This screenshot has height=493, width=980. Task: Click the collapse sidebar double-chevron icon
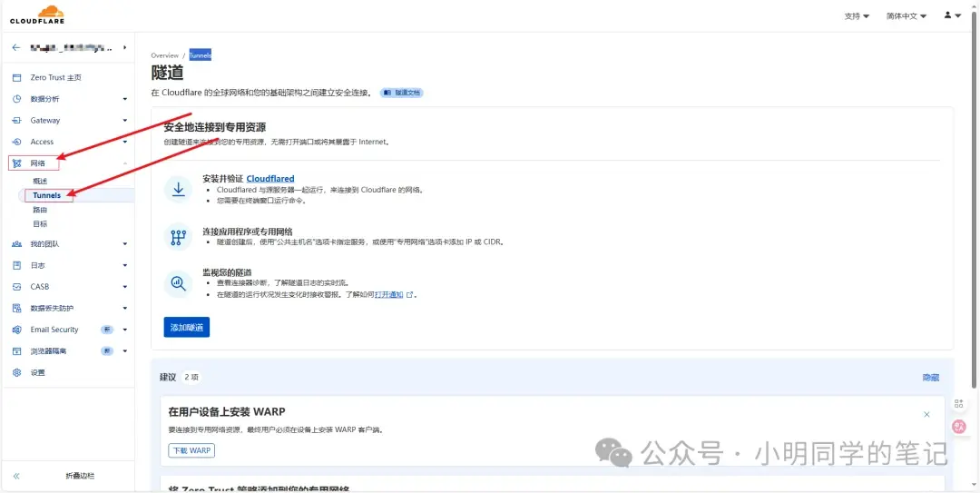click(x=16, y=476)
